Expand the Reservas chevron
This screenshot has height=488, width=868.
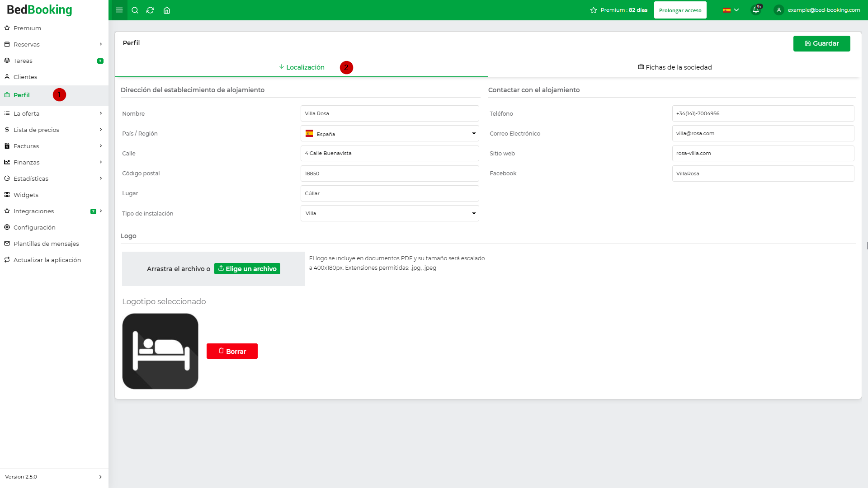tap(101, 44)
